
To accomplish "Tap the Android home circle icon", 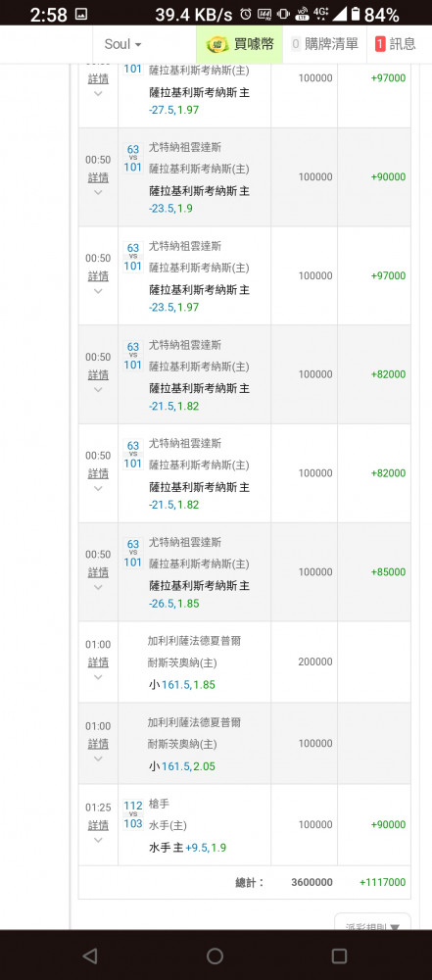I will [216, 955].
